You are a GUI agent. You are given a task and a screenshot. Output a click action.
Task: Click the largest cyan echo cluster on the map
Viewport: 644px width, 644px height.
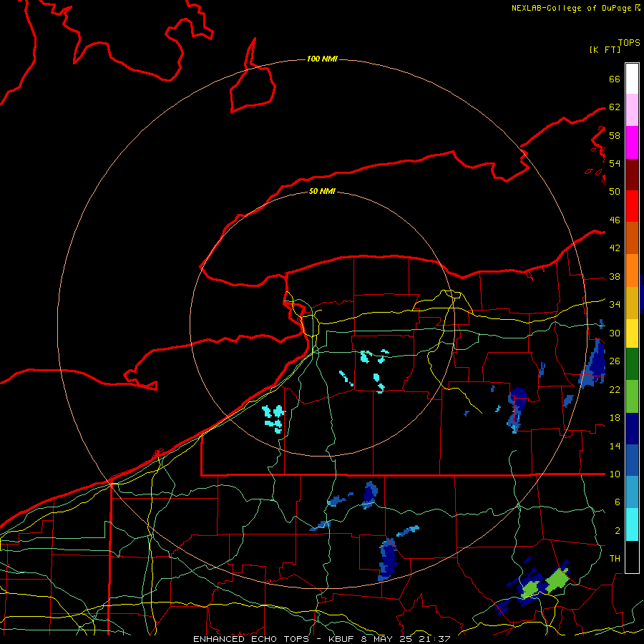[x=274, y=419]
